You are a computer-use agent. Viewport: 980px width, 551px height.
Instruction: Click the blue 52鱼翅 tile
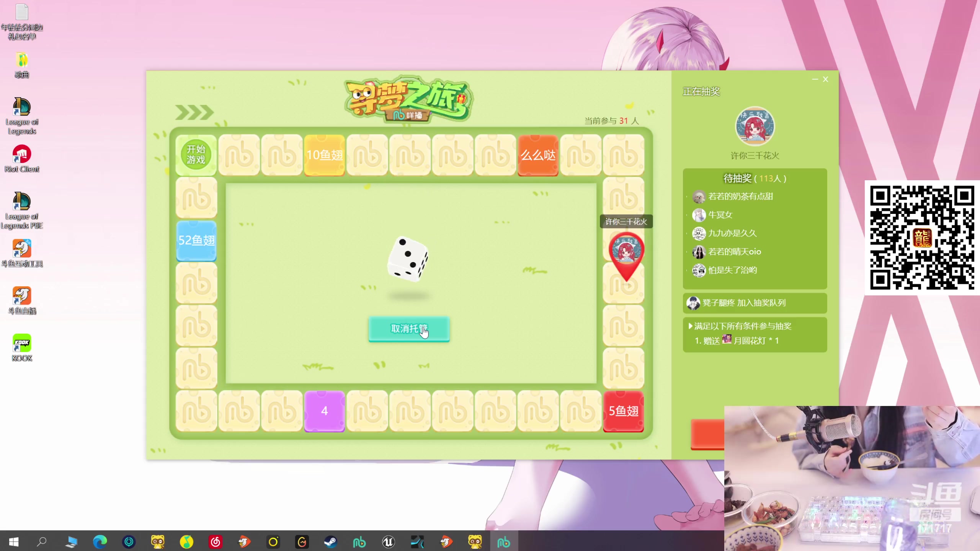tap(196, 240)
